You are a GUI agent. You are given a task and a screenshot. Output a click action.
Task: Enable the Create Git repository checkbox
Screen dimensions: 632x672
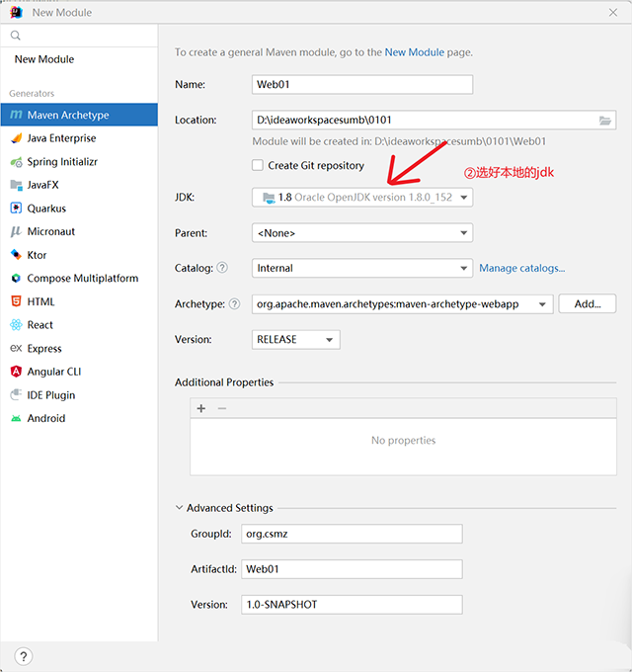point(258,166)
